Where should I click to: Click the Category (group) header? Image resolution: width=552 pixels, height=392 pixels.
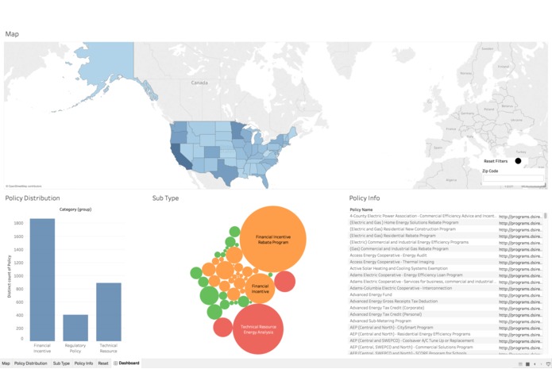click(x=75, y=209)
